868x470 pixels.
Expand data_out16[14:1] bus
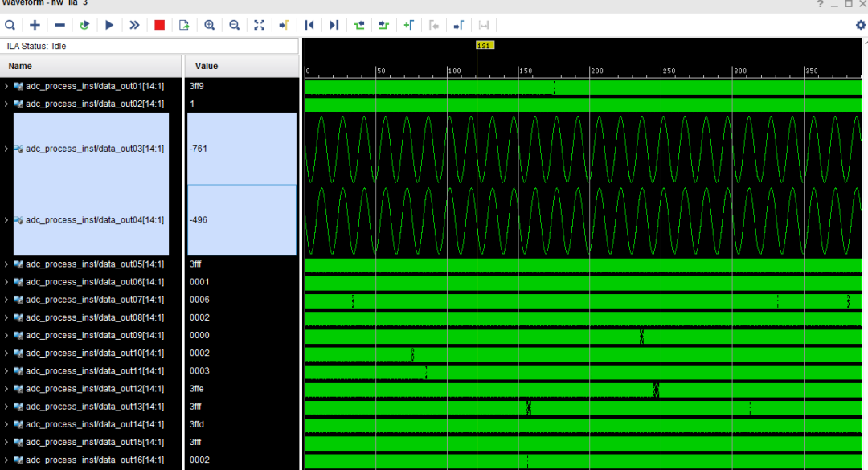click(x=6, y=460)
